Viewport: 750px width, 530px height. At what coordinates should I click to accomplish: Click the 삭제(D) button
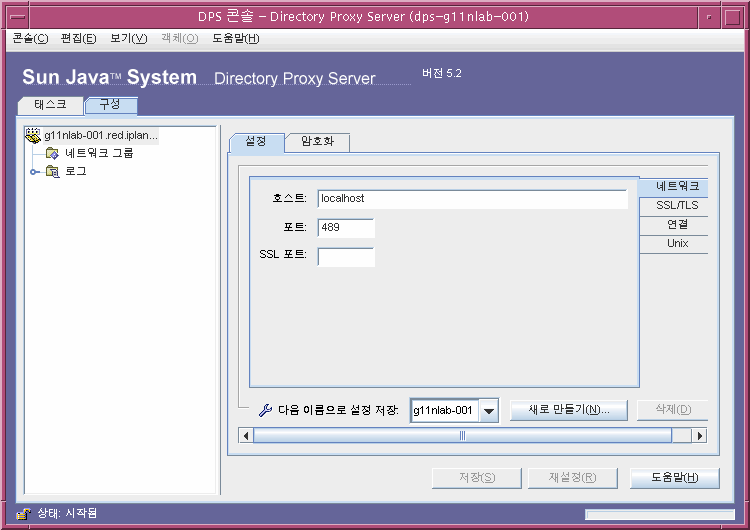(673, 410)
